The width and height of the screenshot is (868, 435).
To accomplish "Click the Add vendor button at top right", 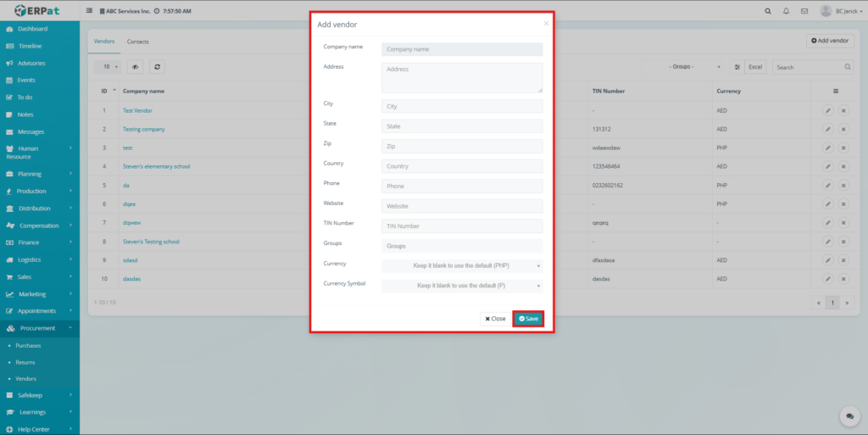I will pyautogui.click(x=830, y=41).
